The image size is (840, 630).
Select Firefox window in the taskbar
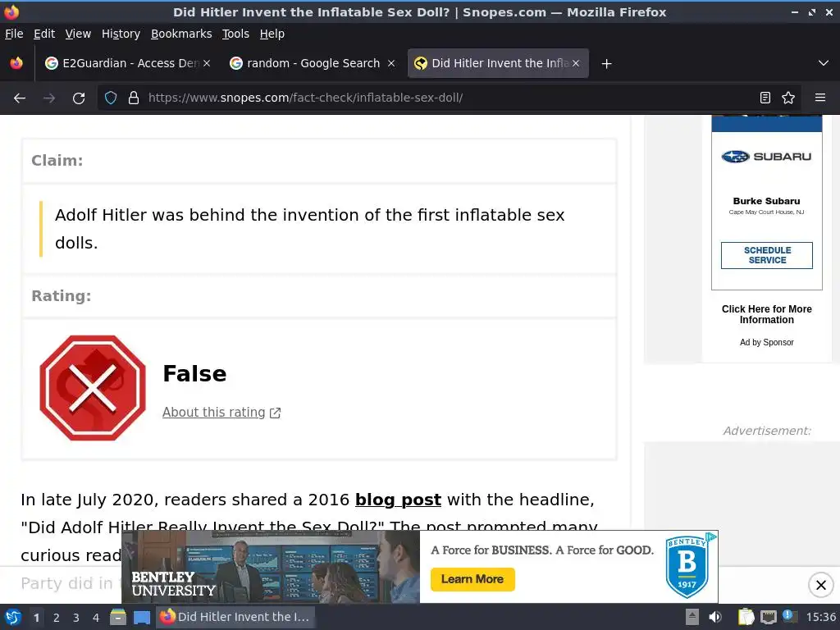tap(235, 617)
